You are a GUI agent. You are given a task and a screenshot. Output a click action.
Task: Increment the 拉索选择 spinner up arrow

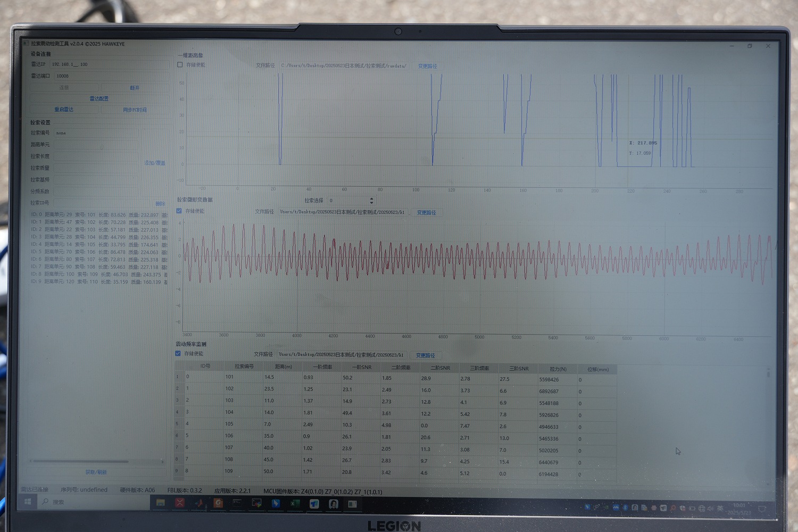tap(371, 198)
